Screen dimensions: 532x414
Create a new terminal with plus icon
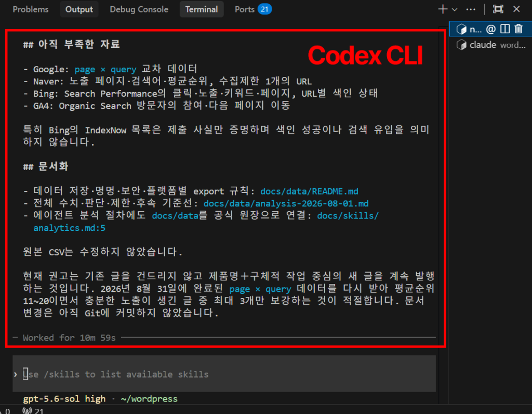pyautogui.click(x=443, y=9)
